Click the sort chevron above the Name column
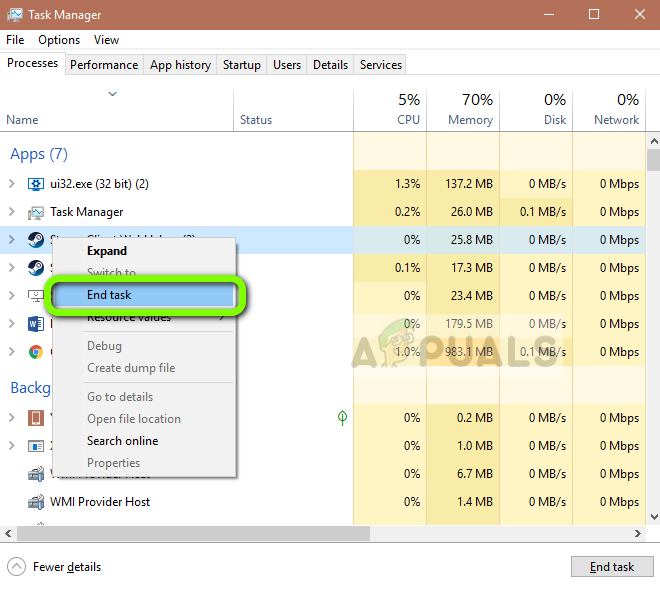Image resolution: width=660 pixels, height=589 pixels. 112,94
